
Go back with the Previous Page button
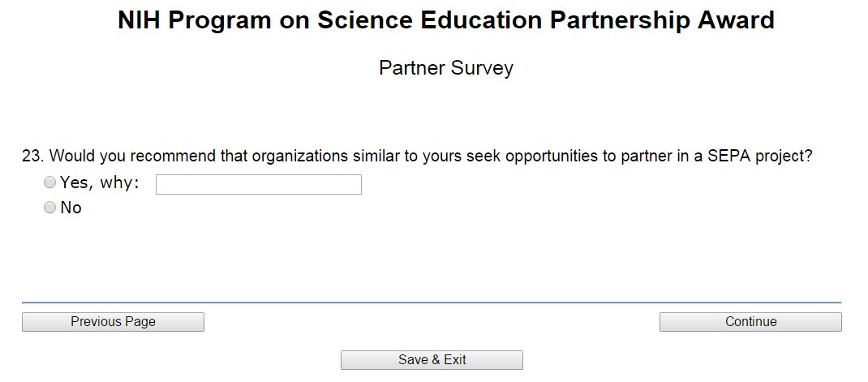tap(113, 322)
